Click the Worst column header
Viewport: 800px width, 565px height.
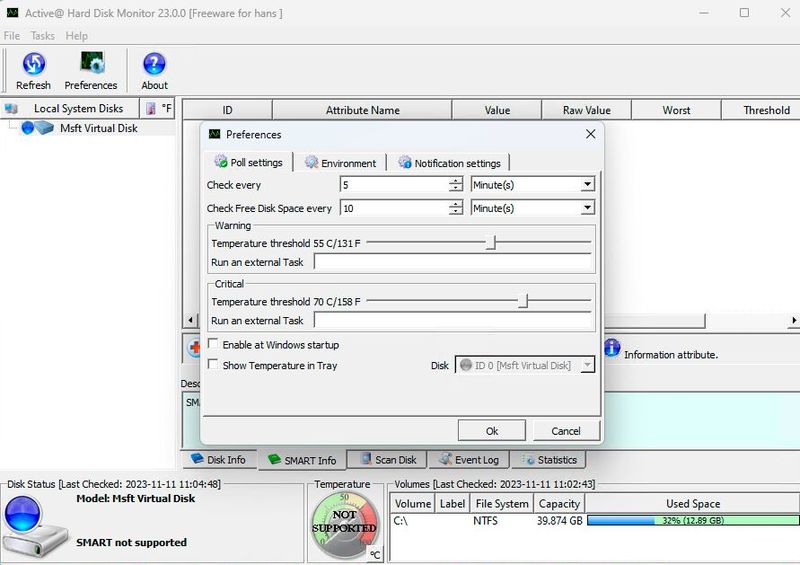[x=676, y=110]
